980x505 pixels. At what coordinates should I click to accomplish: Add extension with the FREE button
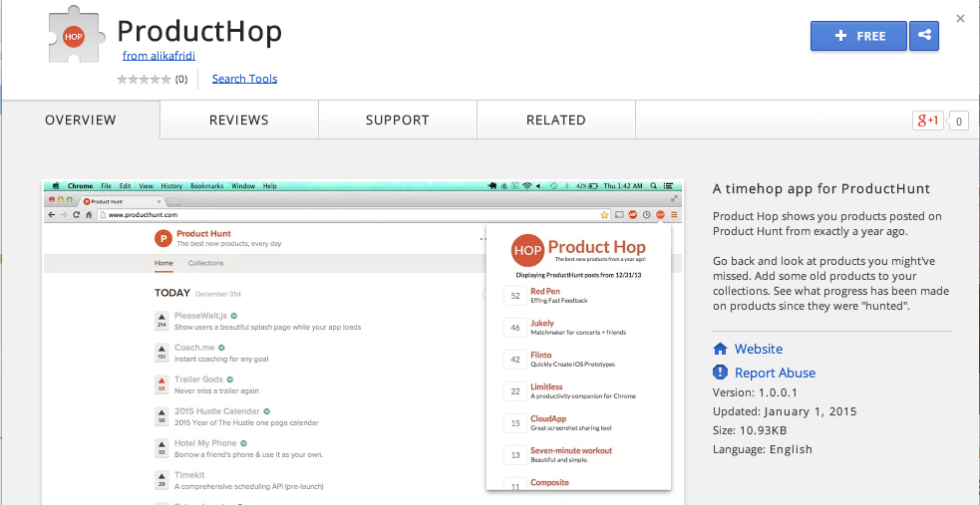tap(858, 36)
